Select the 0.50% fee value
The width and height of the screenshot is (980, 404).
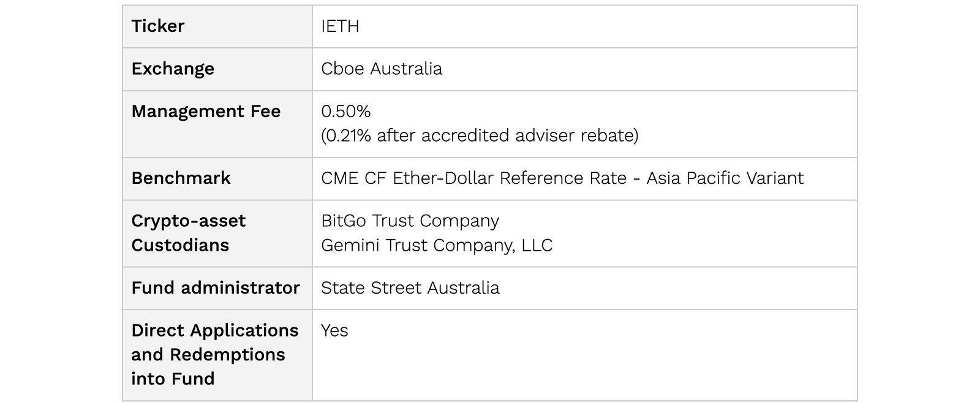346,112
